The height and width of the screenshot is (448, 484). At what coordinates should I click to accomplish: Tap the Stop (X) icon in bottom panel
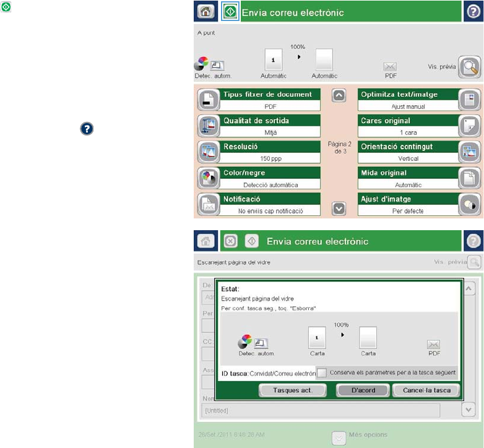click(x=230, y=241)
